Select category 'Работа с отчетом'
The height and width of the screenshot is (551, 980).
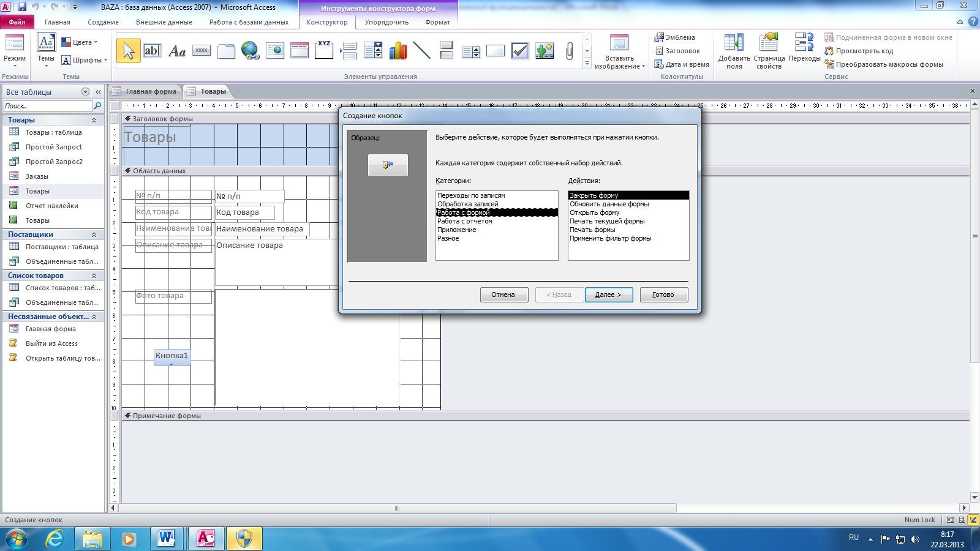click(x=496, y=221)
